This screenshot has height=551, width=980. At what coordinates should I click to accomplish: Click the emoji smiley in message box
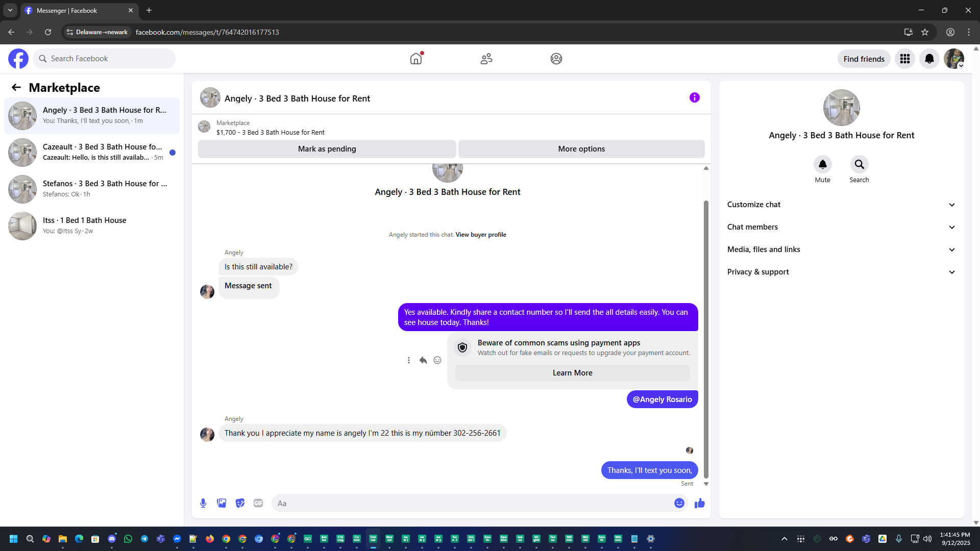(x=679, y=503)
